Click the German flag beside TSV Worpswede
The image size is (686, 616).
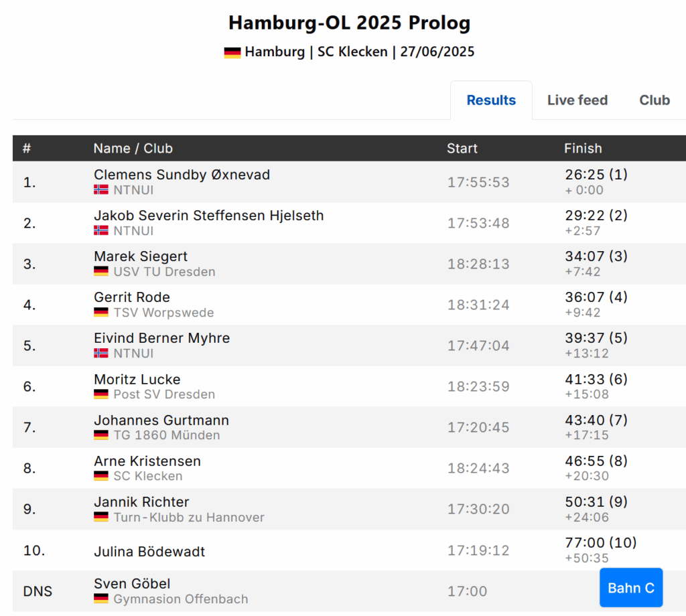[x=101, y=313]
